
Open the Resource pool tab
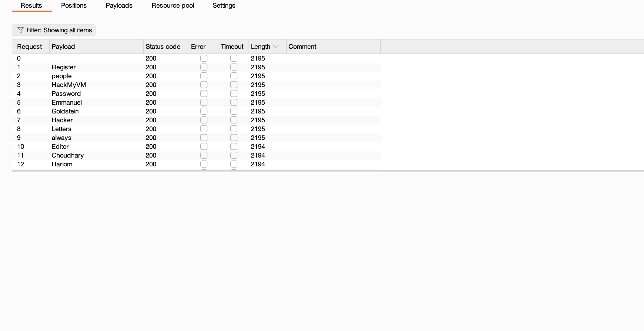173,6
